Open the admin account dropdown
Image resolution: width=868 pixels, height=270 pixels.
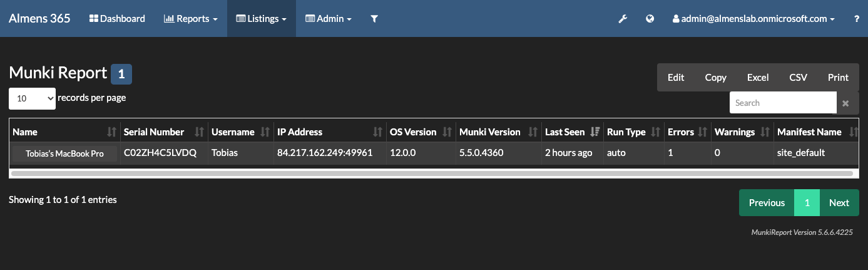coord(753,19)
